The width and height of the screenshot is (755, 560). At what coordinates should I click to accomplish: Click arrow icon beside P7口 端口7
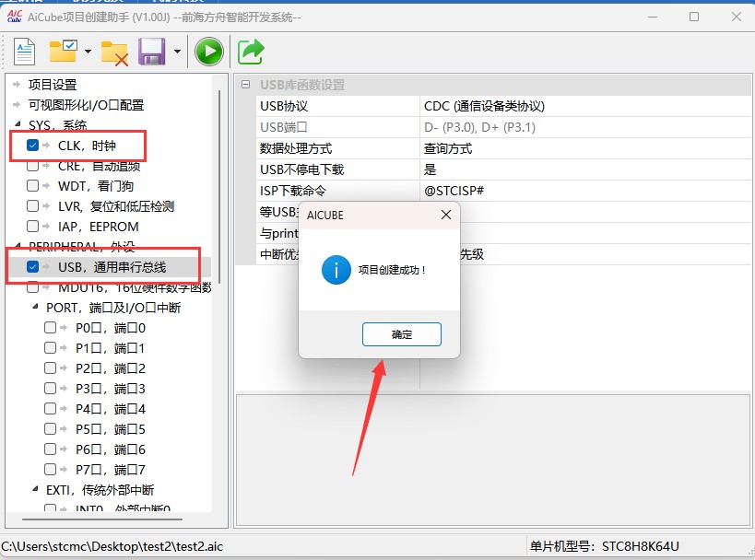[x=64, y=469]
